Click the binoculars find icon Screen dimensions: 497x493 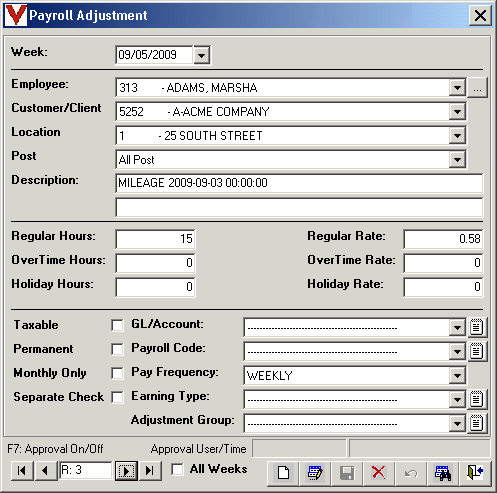point(443,473)
